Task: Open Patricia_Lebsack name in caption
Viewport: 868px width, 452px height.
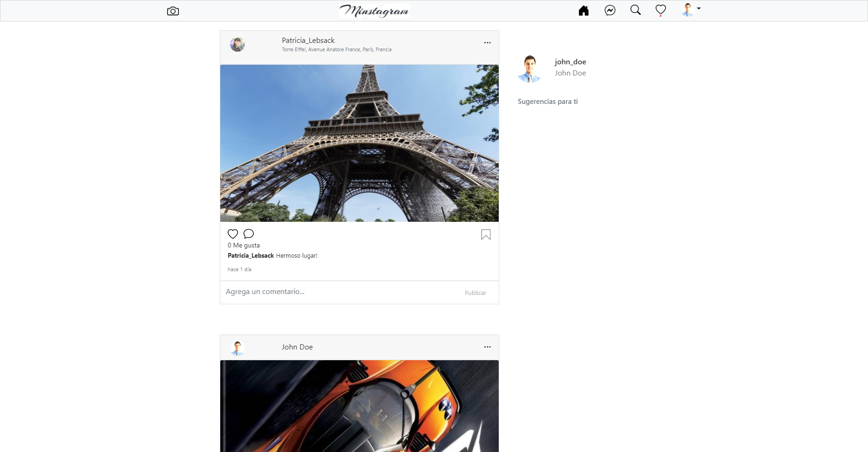Action: tap(251, 255)
